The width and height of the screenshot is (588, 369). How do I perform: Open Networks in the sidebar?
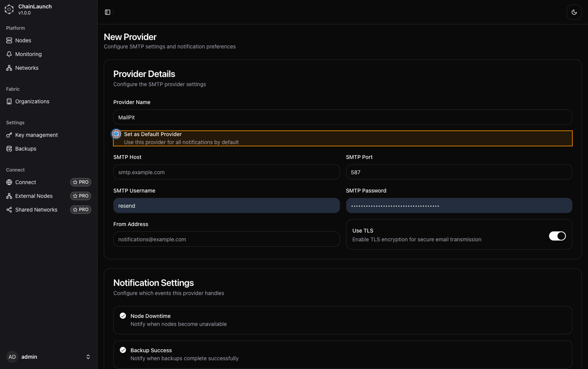pyautogui.click(x=27, y=68)
